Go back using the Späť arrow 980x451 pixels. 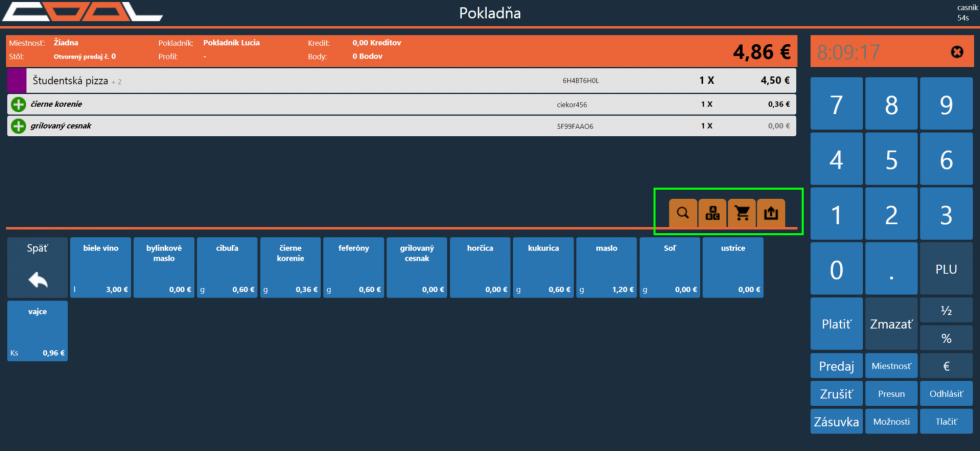36,267
